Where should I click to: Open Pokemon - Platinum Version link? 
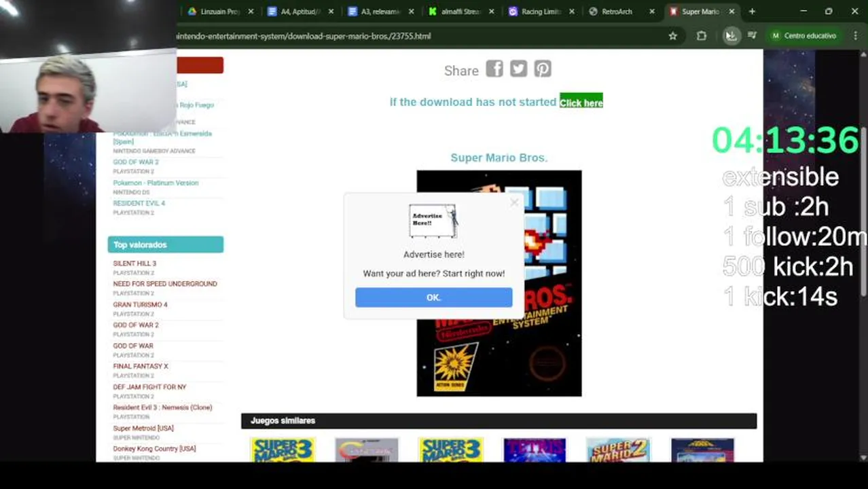(x=156, y=183)
